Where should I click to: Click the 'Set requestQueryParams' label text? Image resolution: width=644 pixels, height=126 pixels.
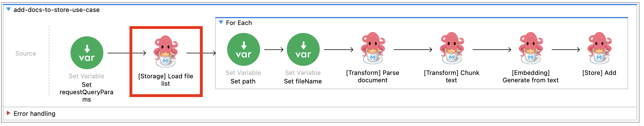(87, 92)
